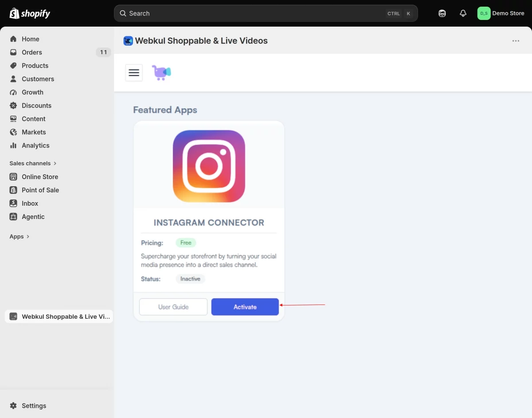
Task: Click the Webkul app icon in page header
Action: tap(128, 41)
